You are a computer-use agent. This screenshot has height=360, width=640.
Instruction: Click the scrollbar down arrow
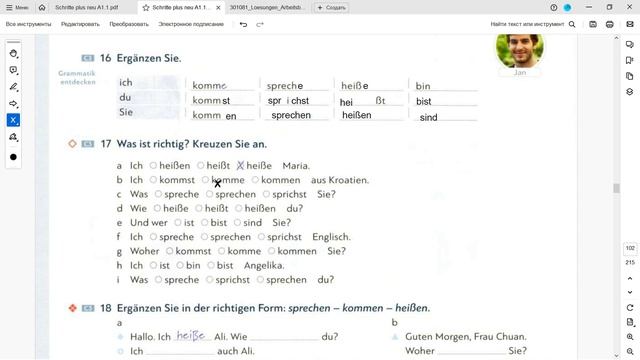(x=616, y=356)
